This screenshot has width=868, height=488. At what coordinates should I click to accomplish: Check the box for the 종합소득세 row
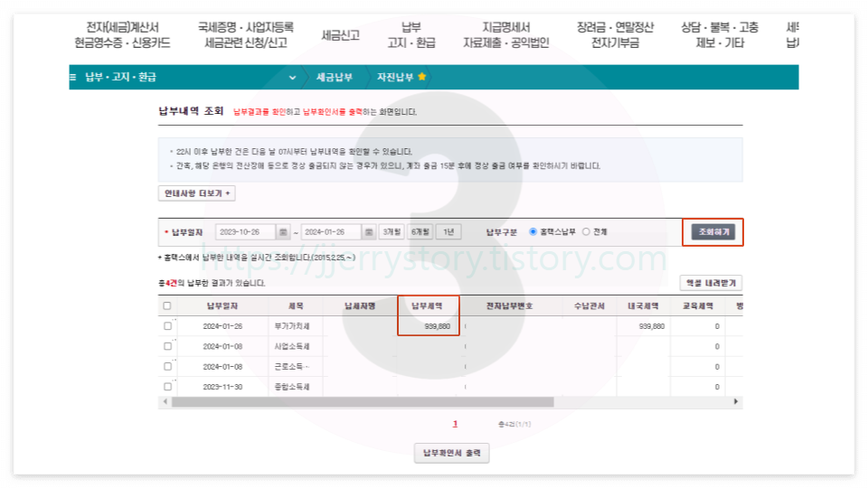(x=168, y=386)
